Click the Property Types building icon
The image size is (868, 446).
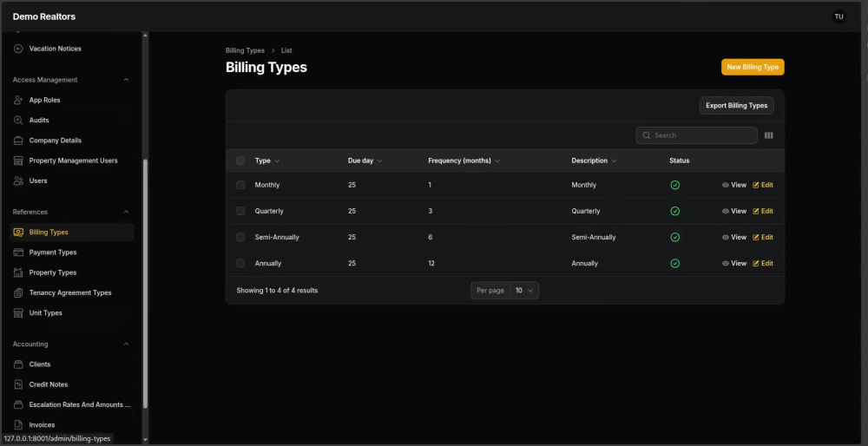(18, 272)
